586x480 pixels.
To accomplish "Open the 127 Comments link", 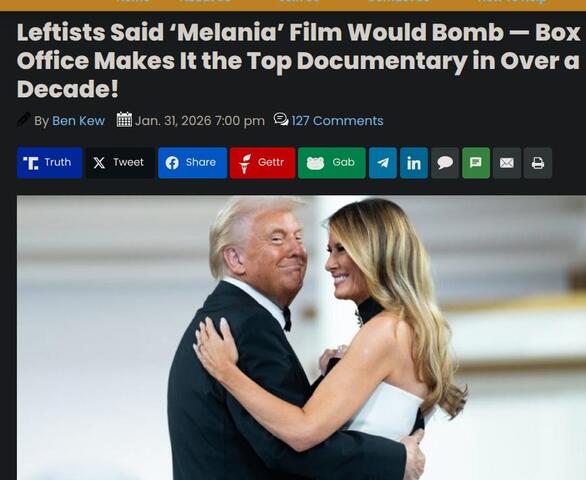I will click(x=337, y=121).
